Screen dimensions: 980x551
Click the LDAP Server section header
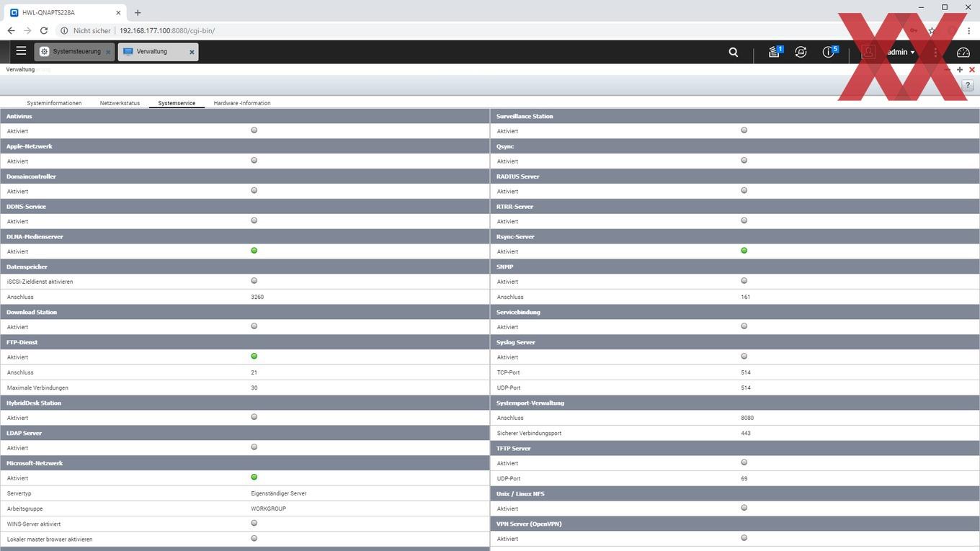(245, 433)
